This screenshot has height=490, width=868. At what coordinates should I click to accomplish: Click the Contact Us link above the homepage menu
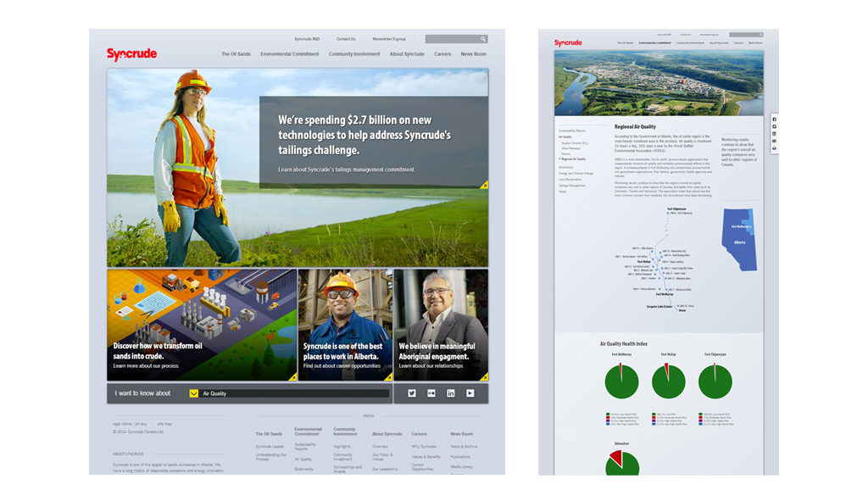pos(346,39)
